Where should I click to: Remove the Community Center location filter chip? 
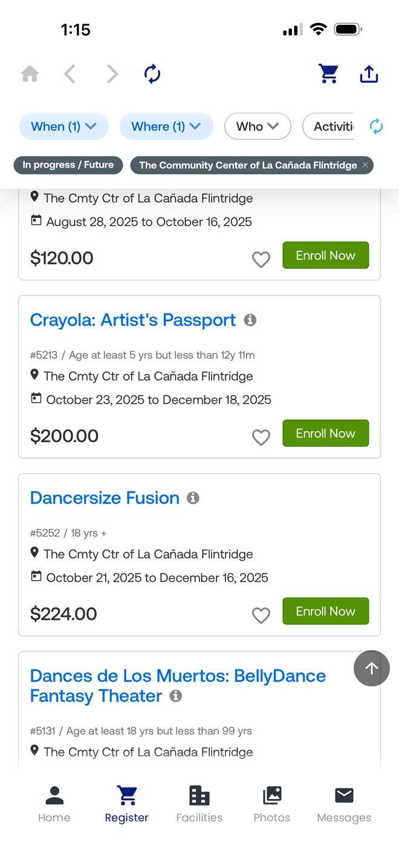tap(365, 165)
